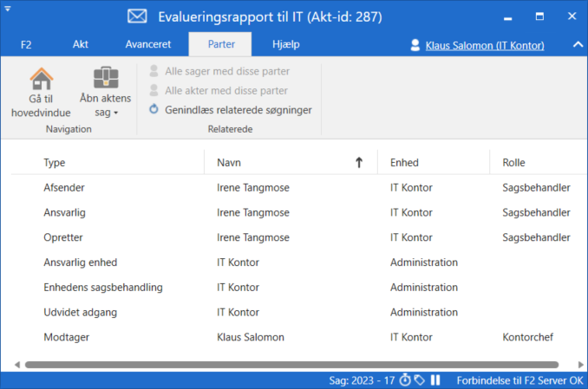
Task: Collapse the ribbon with the chevron arrow
Action: coord(578,44)
